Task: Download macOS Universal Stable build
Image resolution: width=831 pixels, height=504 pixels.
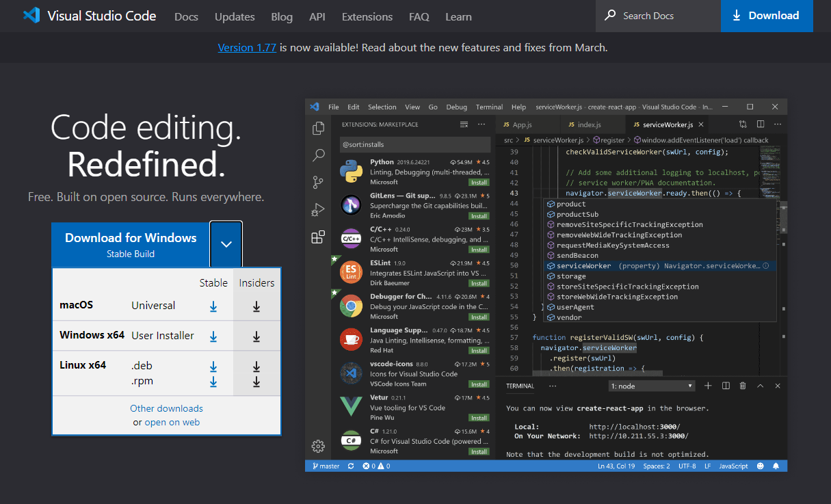Action: pos(213,307)
